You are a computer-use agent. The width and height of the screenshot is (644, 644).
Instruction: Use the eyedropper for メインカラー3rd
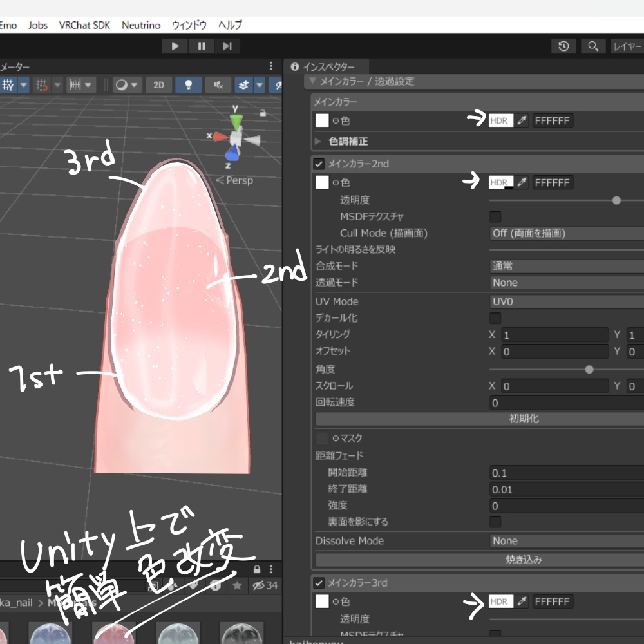[522, 601]
